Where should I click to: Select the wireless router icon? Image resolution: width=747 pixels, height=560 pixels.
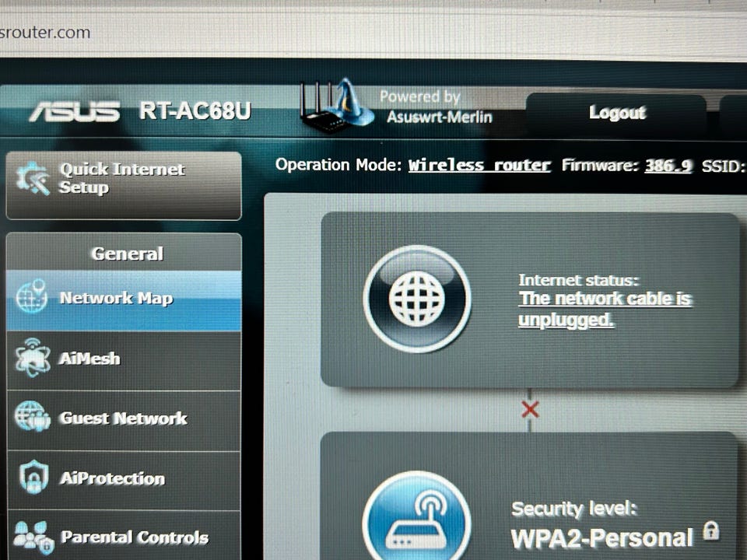[x=417, y=516]
